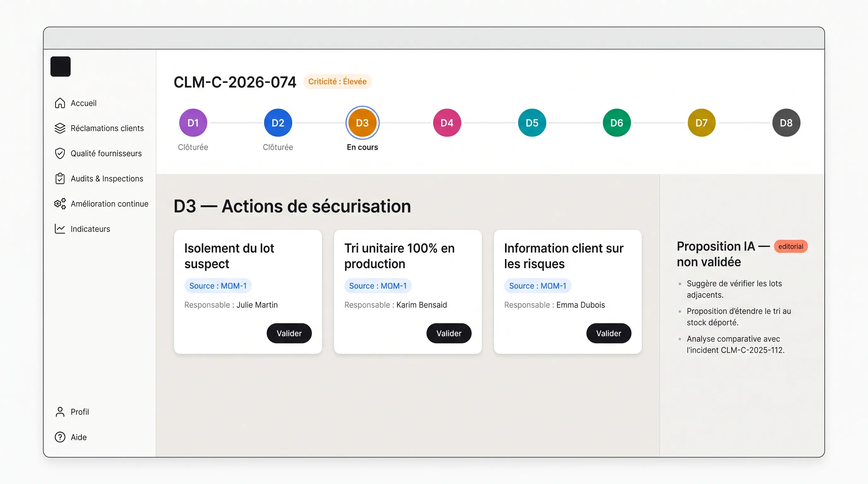
Task: Click the chart icon for Indicateurs
Action: coord(60,229)
